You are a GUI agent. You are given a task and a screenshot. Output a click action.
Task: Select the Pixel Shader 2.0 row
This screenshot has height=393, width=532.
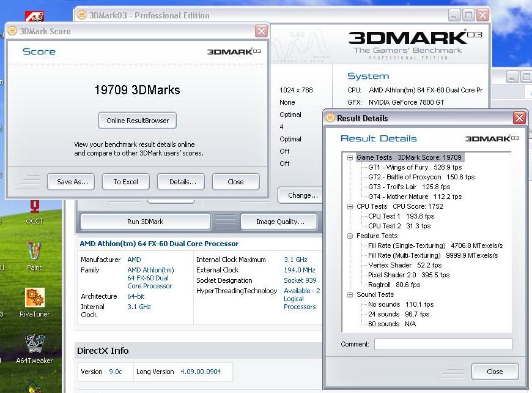[408, 275]
